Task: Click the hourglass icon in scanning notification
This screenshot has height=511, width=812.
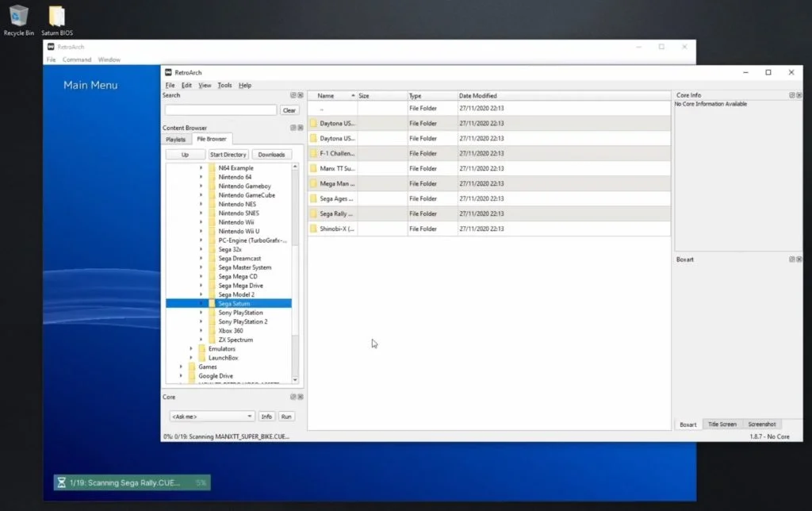Action: pos(62,483)
